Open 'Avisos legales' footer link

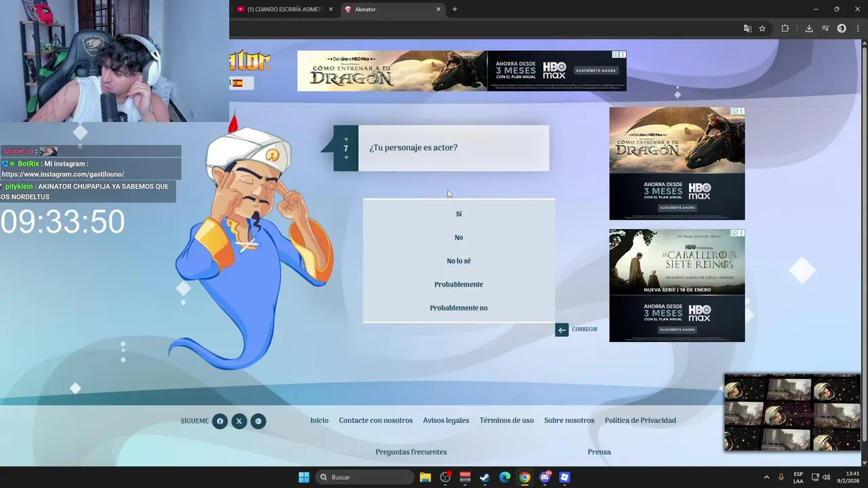446,421
